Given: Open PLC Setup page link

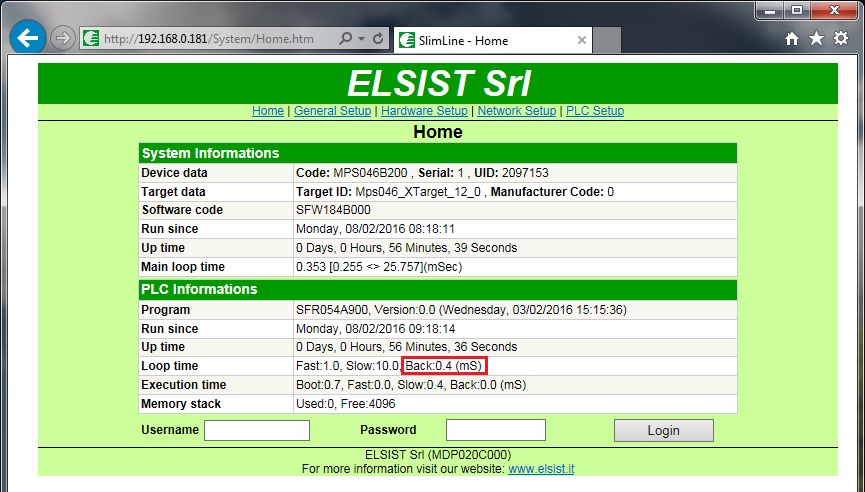Looking at the screenshot, I should pos(595,111).
